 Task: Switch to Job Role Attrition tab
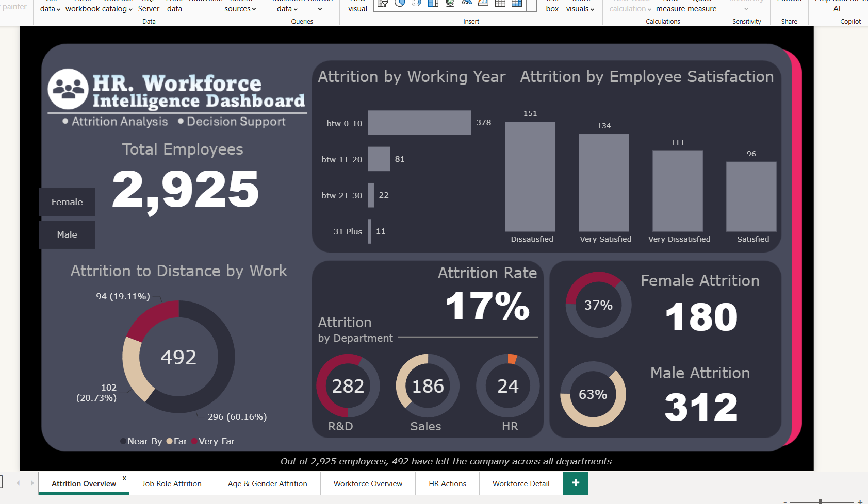tap(172, 483)
